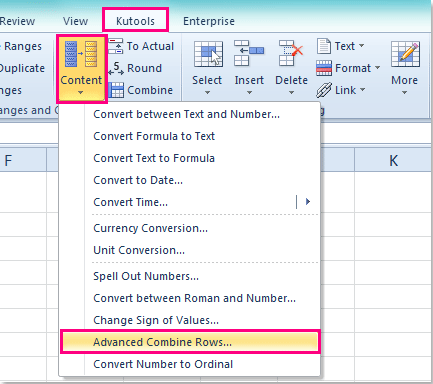Click the To Actual label
Viewport: 433px width, 384px height.
(x=150, y=46)
